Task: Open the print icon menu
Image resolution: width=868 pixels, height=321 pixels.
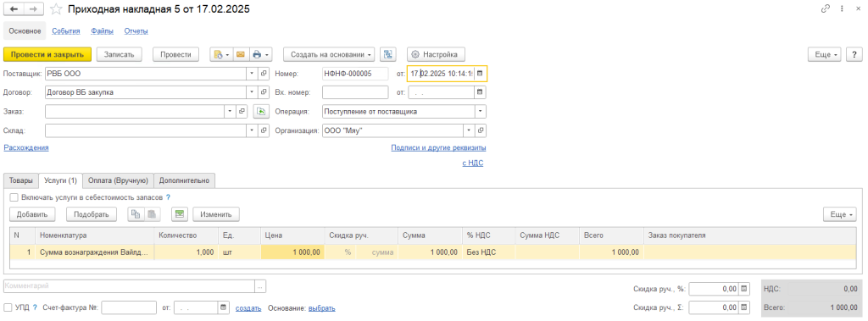Action: coord(260,54)
